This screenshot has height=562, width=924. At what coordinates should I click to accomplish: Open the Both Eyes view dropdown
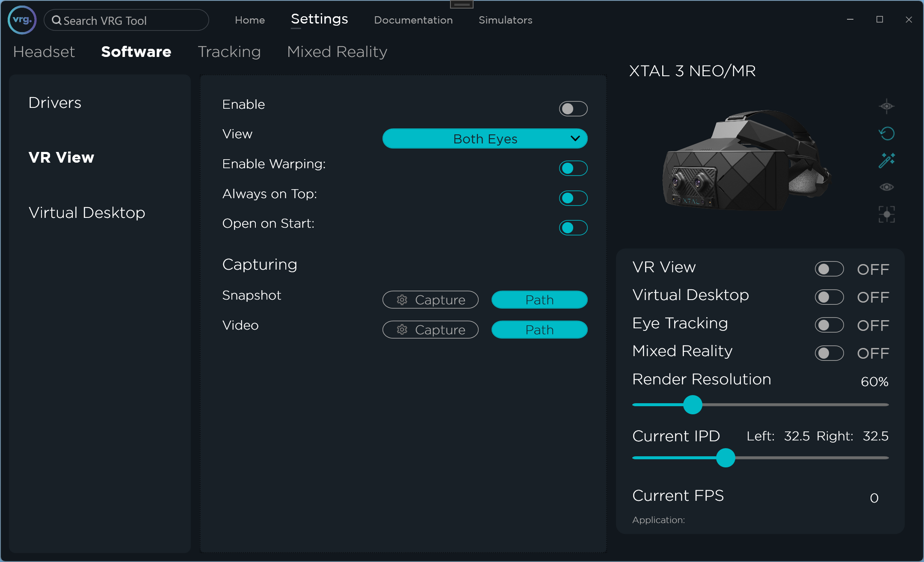(485, 139)
